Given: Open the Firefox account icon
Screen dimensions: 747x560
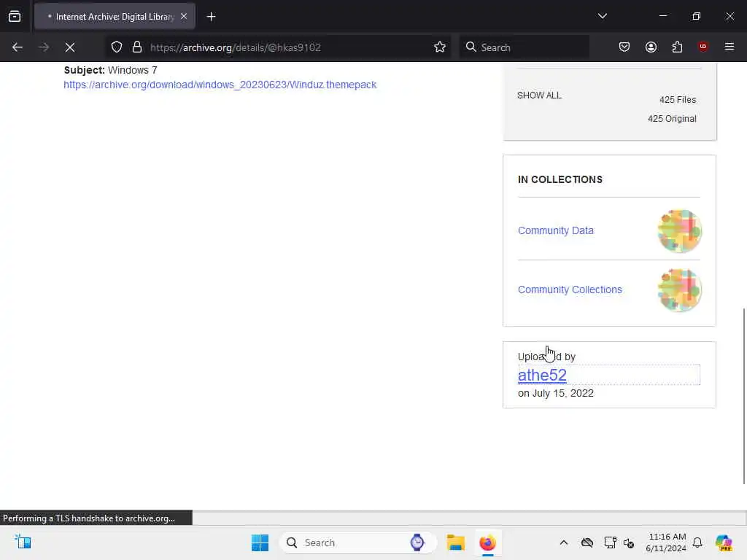Looking at the screenshot, I should click(x=651, y=47).
